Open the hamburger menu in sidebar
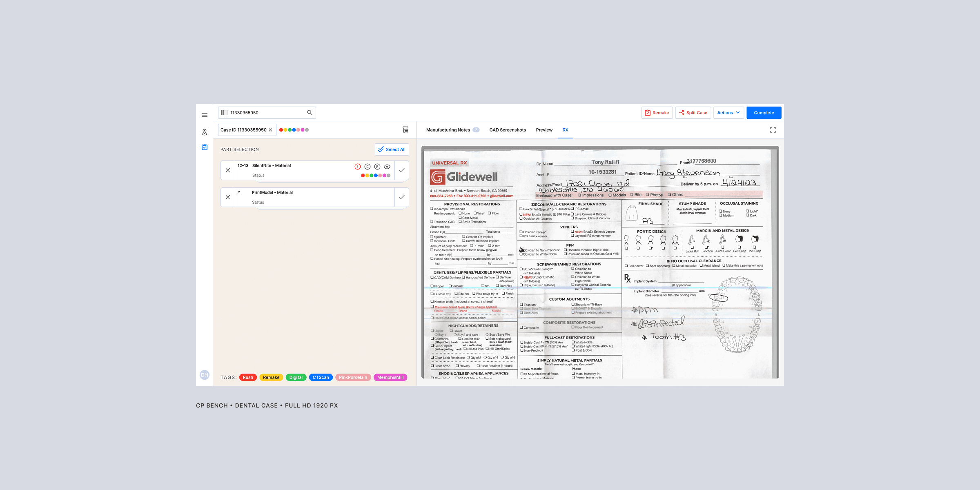The height and width of the screenshot is (490, 980). click(x=205, y=115)
